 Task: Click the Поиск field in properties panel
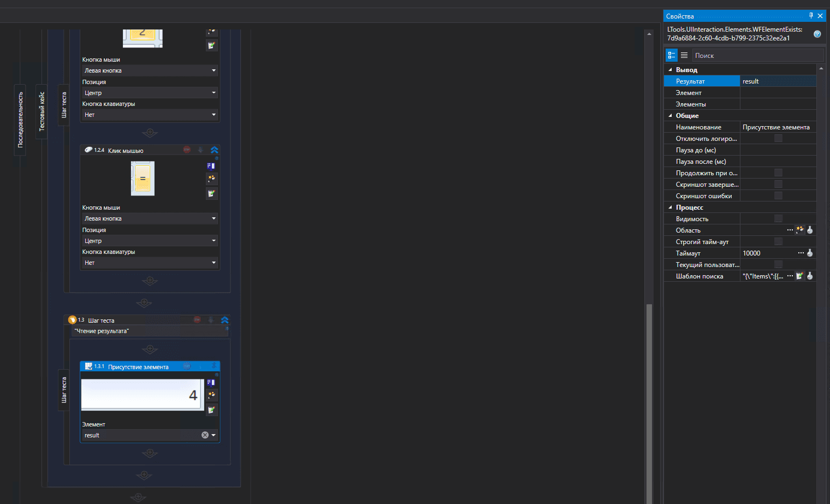click(757, 55)
